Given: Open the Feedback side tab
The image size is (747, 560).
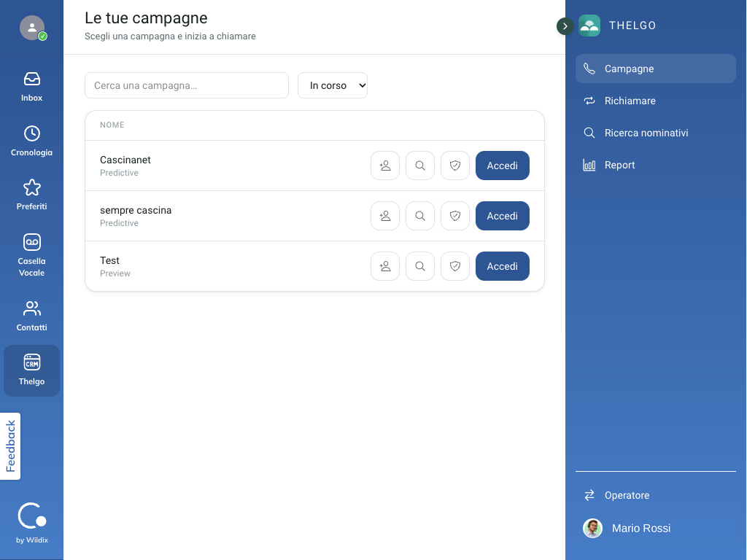Looking at the screenshot, I should pyautogui.click(x=10, y=446).
